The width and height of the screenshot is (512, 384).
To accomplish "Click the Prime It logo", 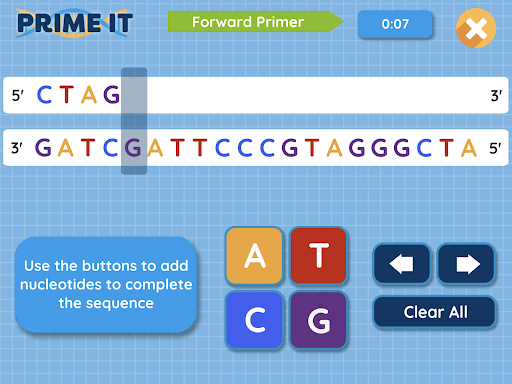I will tap(75, 23).
